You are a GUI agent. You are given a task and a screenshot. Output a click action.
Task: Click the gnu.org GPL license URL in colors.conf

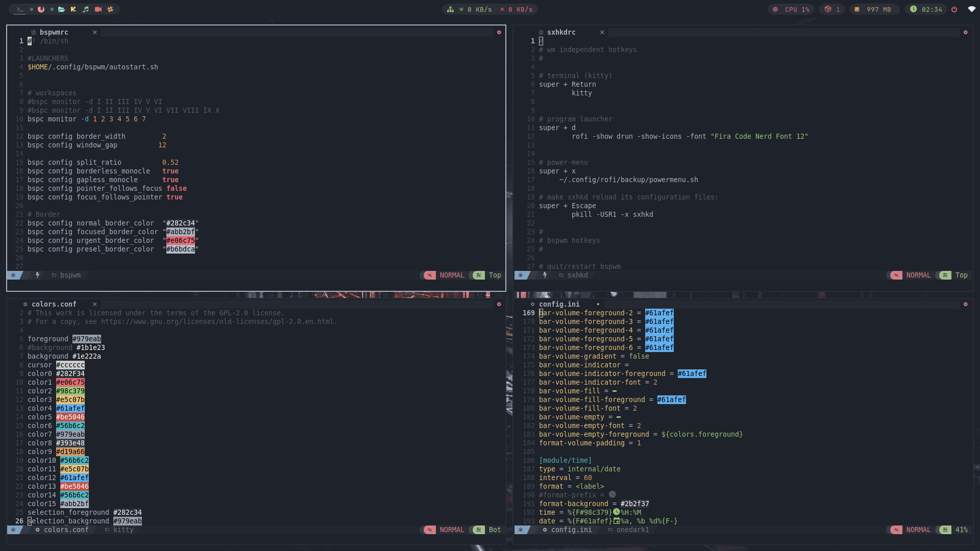(x=219, y=321)
